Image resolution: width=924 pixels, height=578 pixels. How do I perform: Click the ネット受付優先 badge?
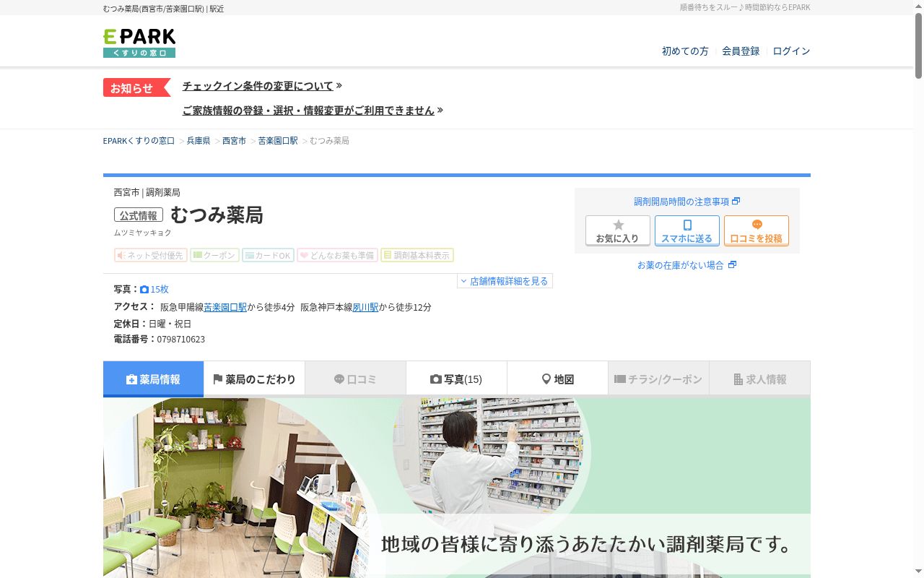(x=150, y=255)
